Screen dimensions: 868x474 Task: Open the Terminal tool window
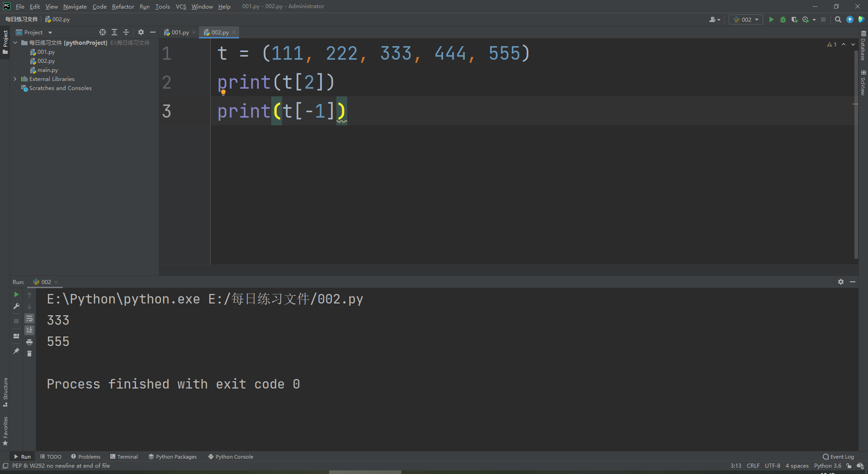124,456
